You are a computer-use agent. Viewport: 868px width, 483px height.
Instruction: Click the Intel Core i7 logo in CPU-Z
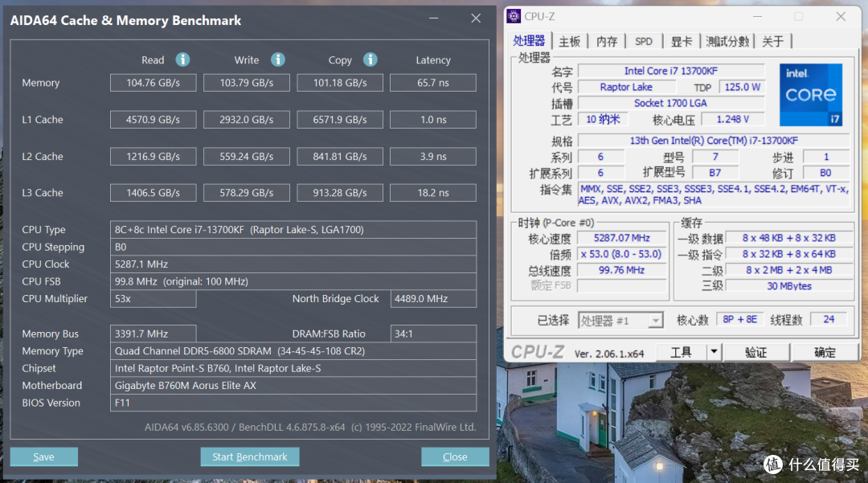click(x=811, y=95)
